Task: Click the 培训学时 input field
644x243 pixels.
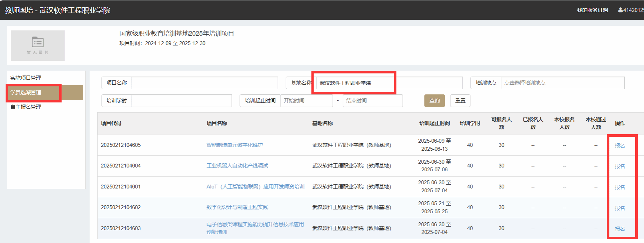Action: (181, 101)
